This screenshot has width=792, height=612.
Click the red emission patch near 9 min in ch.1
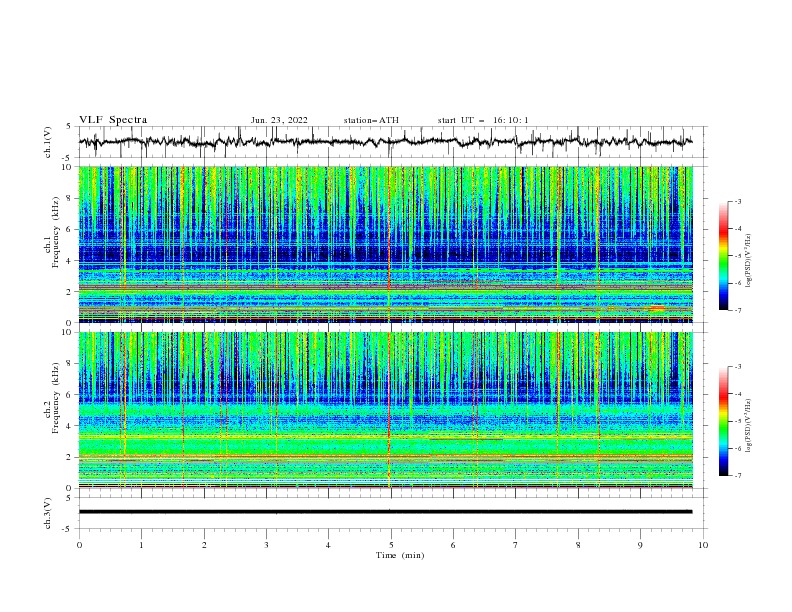657,308
